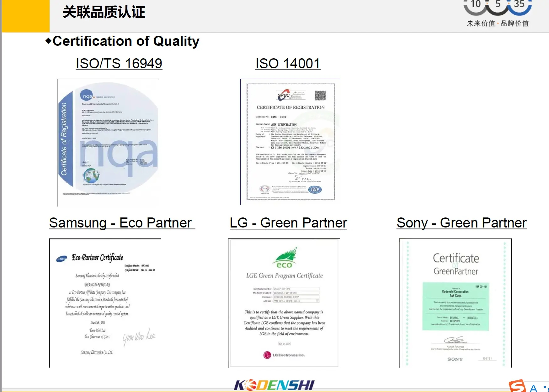Click the blue IAF seal on certificate

click(x=315, y=190)
